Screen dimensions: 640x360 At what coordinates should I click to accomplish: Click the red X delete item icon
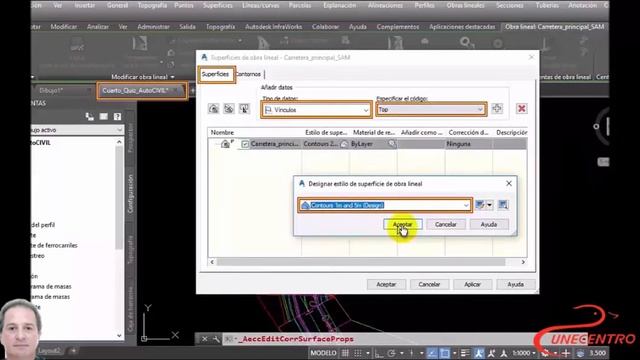[x=521, y=109]
